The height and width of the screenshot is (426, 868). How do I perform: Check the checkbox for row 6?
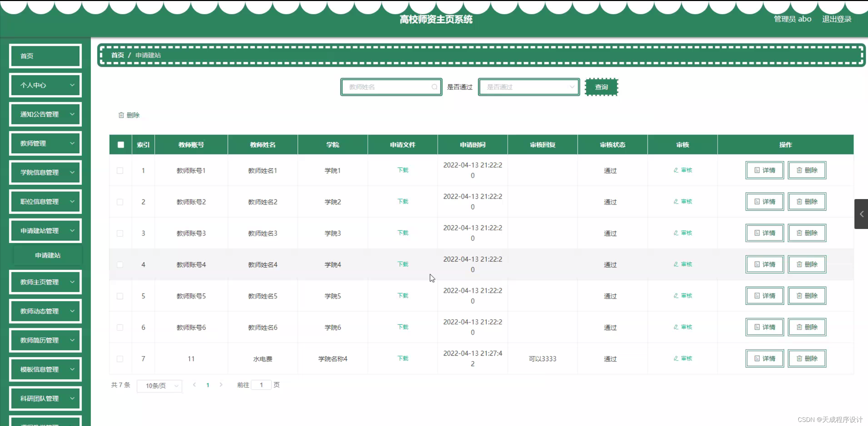click(x=120, y=327)
